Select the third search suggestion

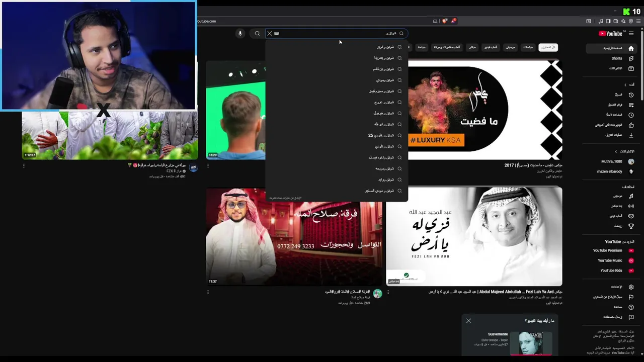point(336,69)
